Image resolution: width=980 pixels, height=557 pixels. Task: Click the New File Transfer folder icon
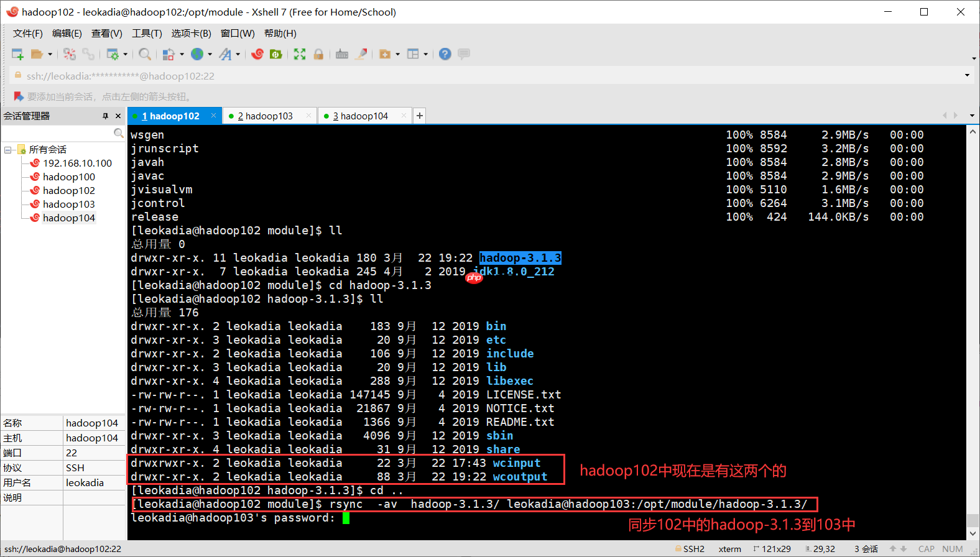(x=385, y=54)
